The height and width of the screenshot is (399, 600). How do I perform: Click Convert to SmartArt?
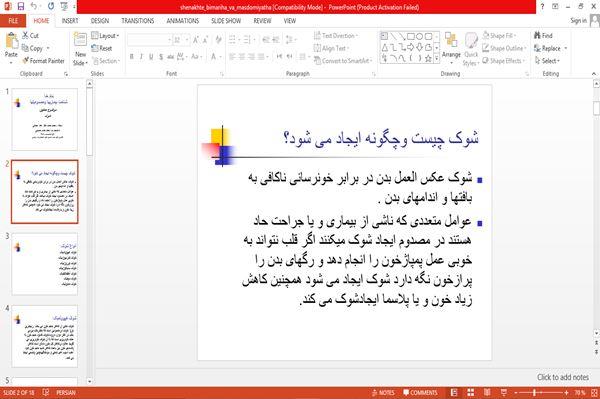point(343,61)
